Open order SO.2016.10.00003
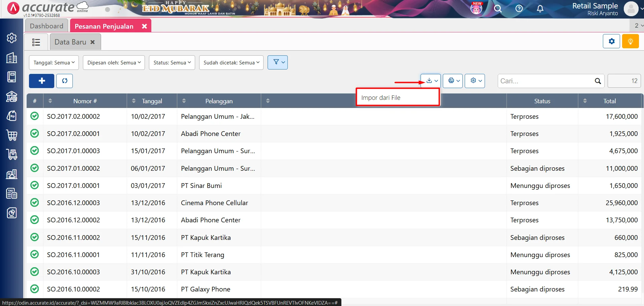644x306 pixels. tap(73, 272)
